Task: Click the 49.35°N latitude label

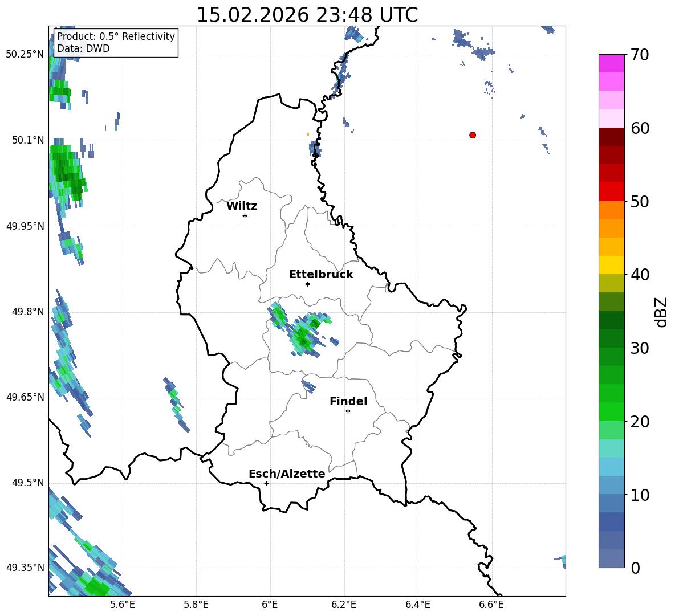Action: tap(25, 568)
